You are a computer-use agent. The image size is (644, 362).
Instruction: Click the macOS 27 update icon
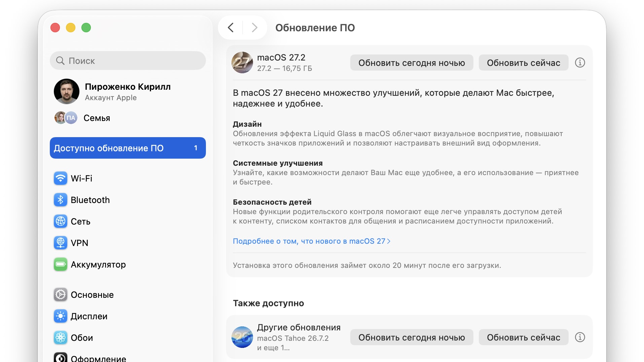pyautogui.click(x=242, y=63)
